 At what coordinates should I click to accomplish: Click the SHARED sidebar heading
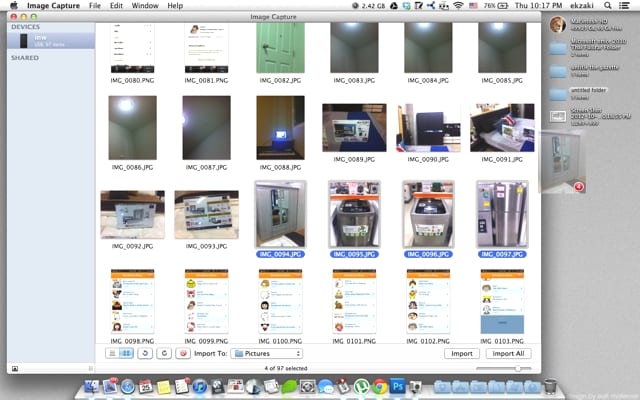coord(25,58)
